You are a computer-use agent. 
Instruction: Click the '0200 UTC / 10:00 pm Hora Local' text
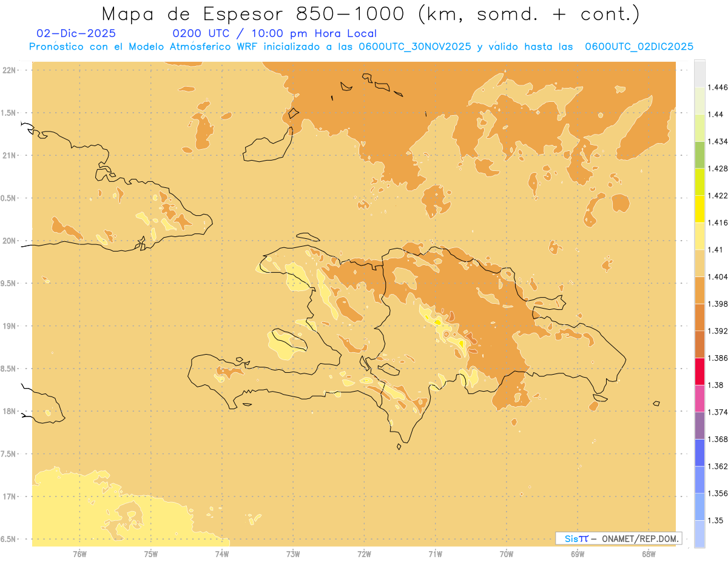click(275, 33)
